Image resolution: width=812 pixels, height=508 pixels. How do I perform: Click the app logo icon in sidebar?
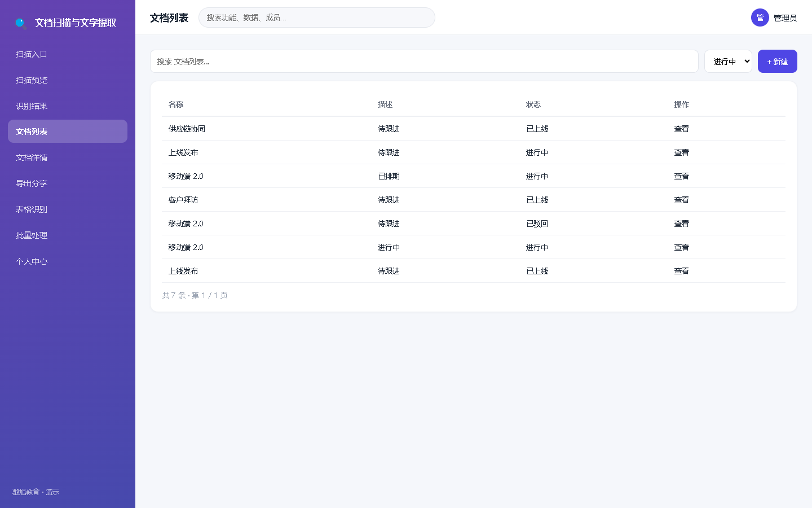(21, 23)
